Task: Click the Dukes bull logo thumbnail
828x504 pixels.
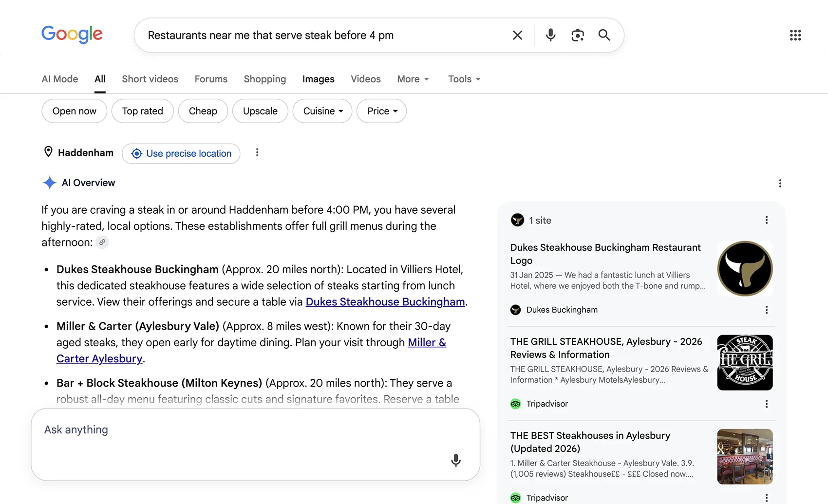Action: (x=745, y=268)
